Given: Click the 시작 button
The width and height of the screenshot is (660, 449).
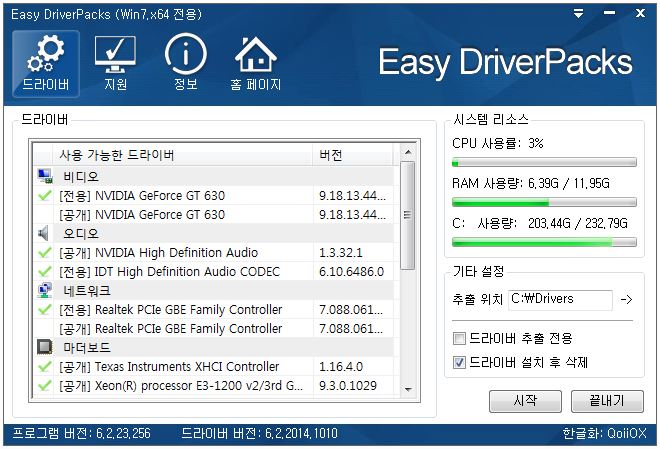Looking at the screenshot, I should coord(525,401).
